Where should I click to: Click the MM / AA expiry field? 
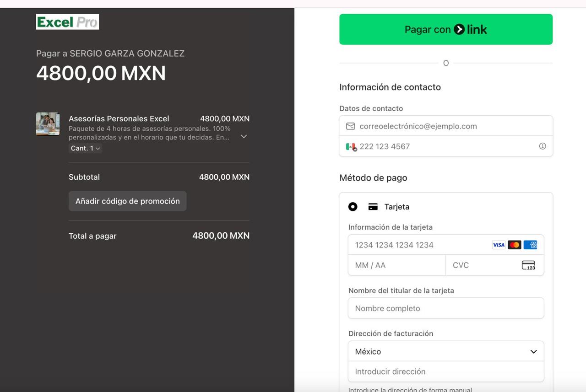tap(396, 265)
